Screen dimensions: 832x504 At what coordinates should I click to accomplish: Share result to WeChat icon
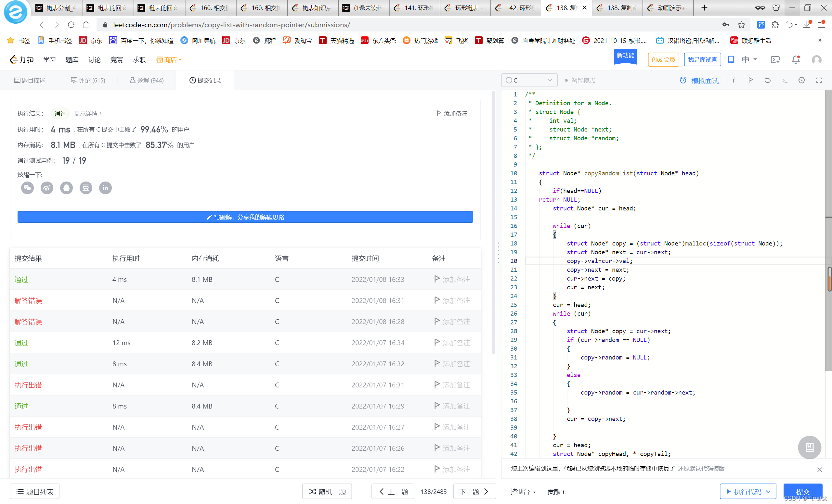(27, 188)
